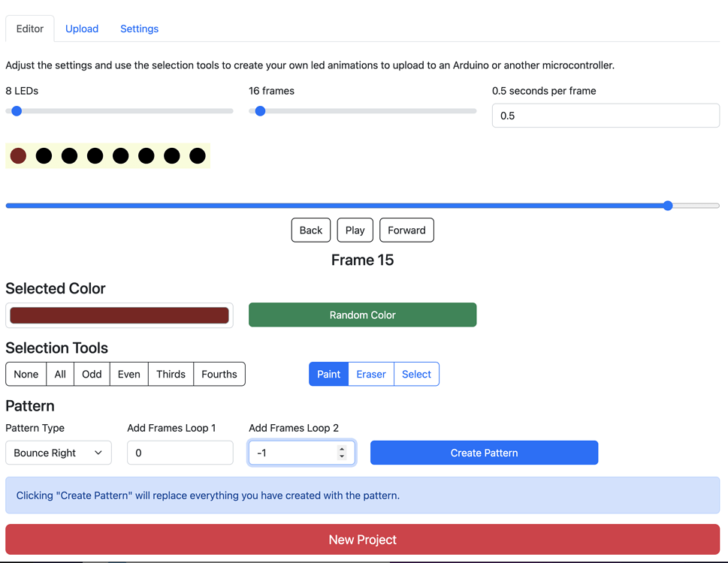Open the Selected Color swatch picker
This screenshot has width=728, height=563.
point(119,315)
